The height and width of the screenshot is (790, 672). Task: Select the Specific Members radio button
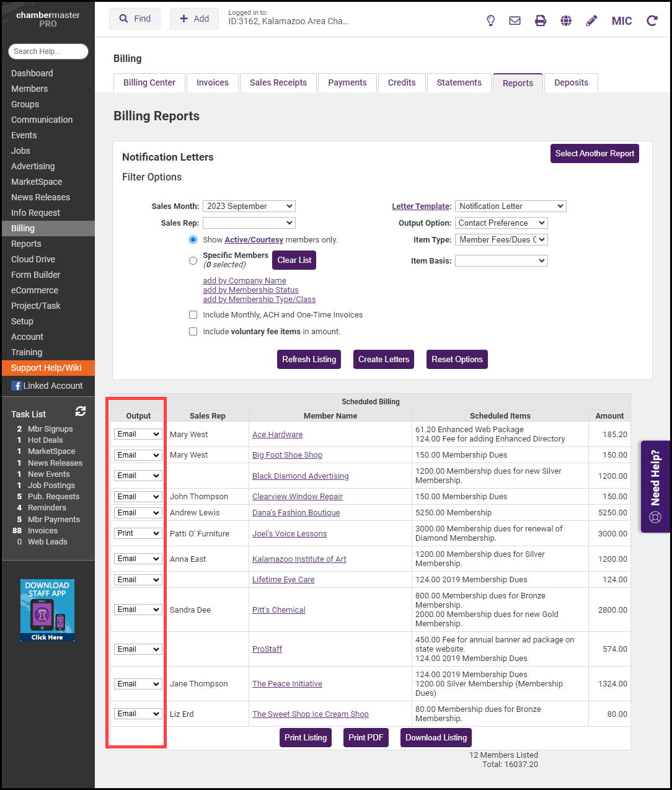pos(193,260)
